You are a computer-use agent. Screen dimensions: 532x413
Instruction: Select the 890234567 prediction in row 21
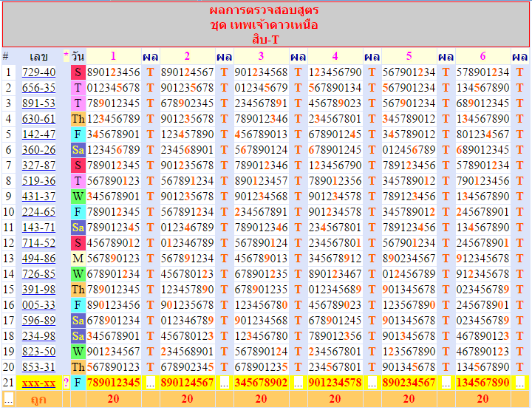[x=409, y=383]
